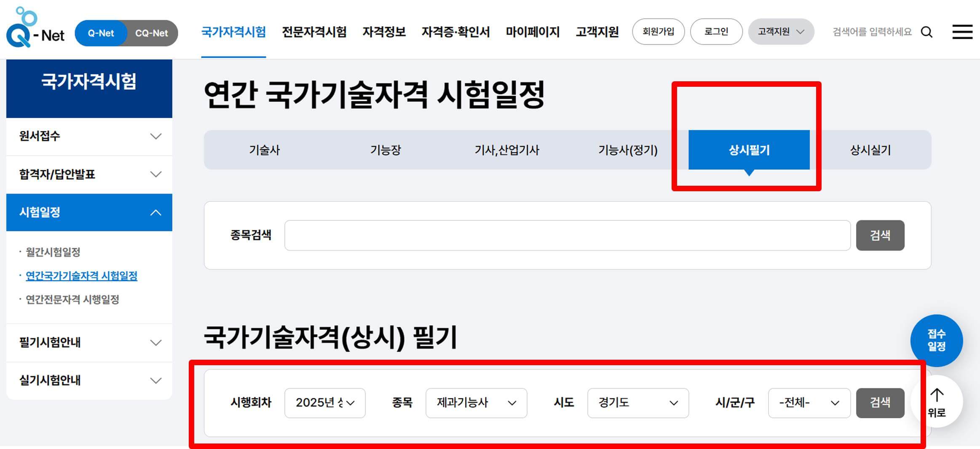Viewport: 980px width, 449px height.
Task: Open the 시/군/구 dropdown set to 전체
Action: coord(809,403)
